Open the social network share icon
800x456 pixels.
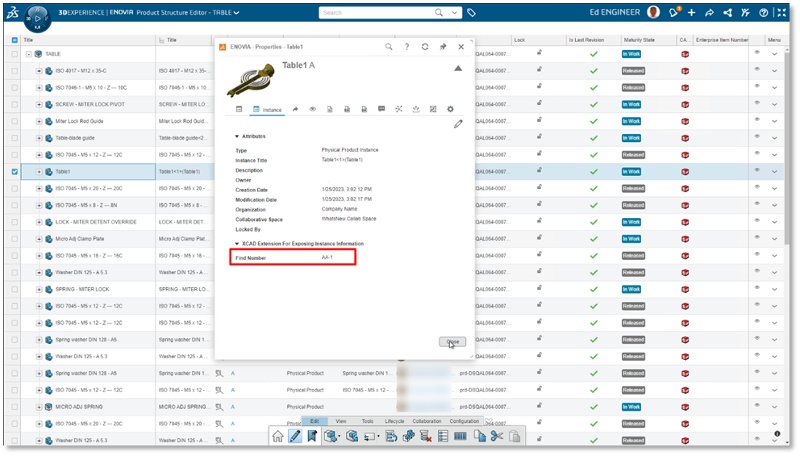tap(728, 13)
